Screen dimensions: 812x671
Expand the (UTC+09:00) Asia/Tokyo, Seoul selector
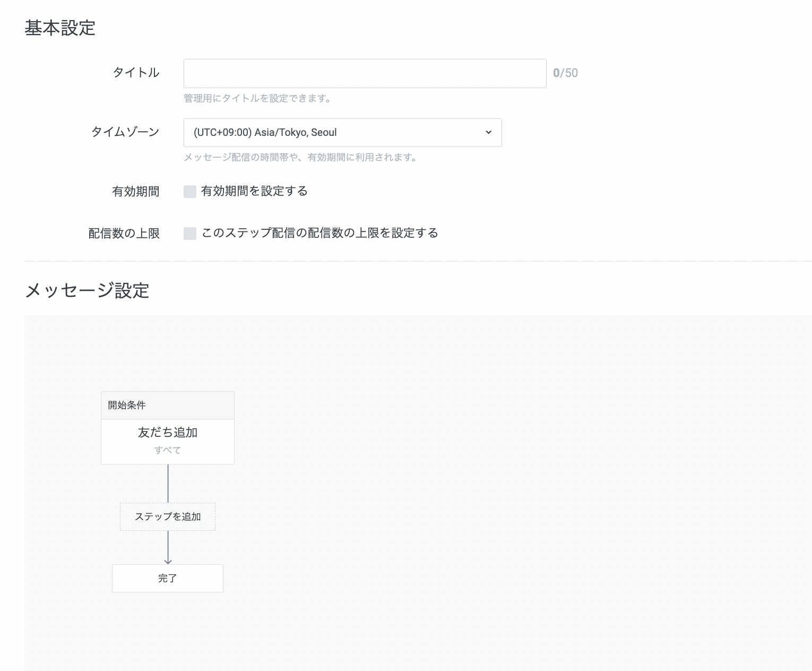[x=342, y=132]
